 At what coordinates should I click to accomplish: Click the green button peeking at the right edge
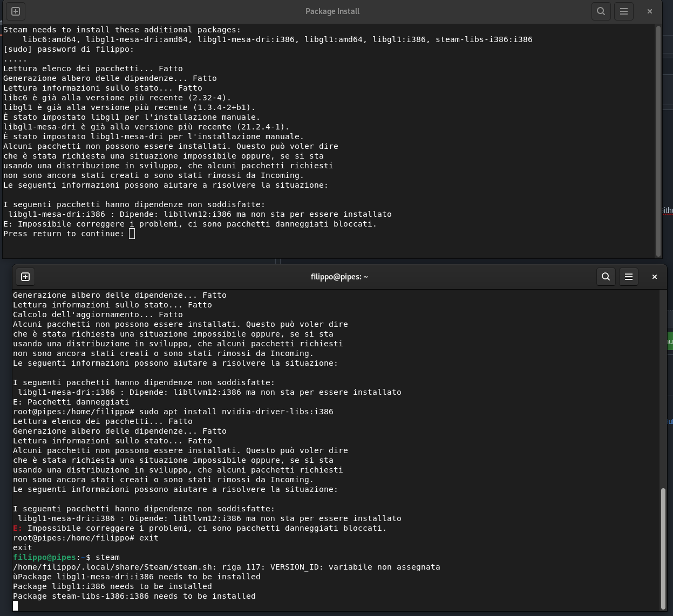pyautogui.click(x=671, y=341)
